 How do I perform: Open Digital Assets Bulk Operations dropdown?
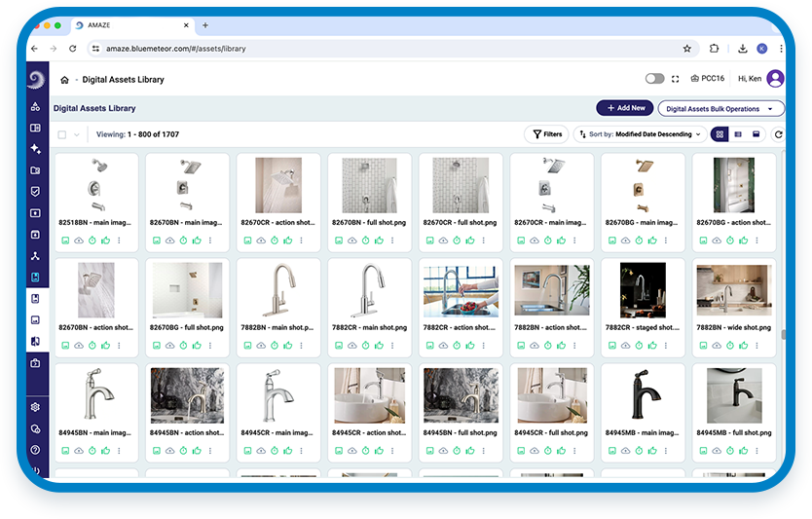pos(720,109)
